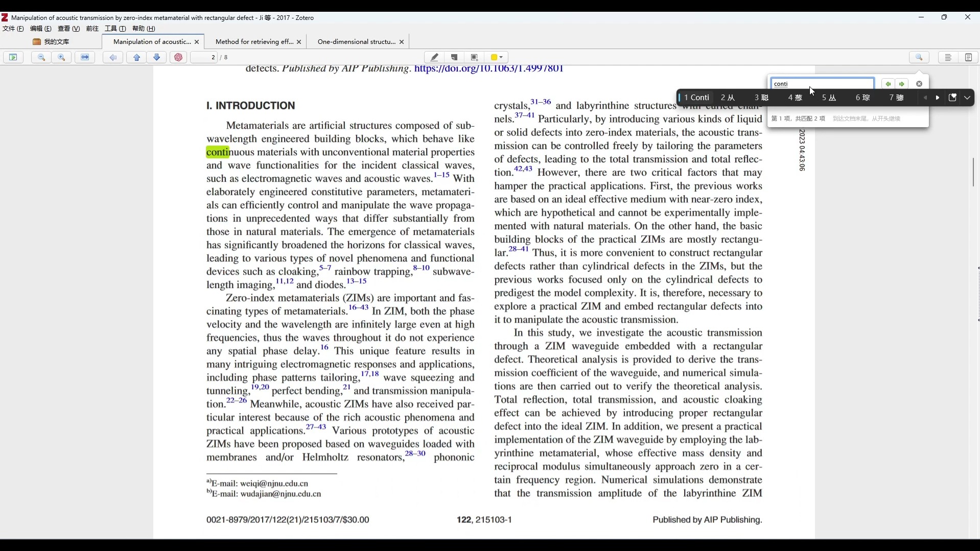Open the 工具 (T) menu

tap(115, 29)
